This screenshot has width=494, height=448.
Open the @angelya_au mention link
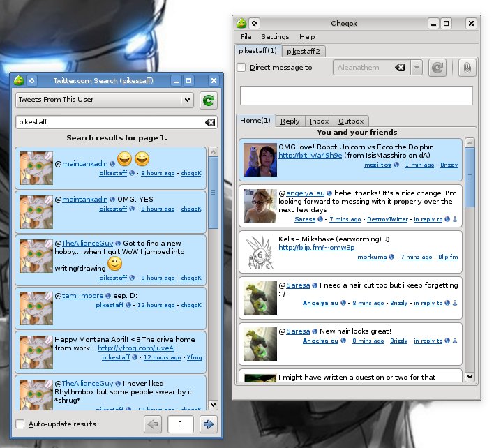tap(306, 193)
